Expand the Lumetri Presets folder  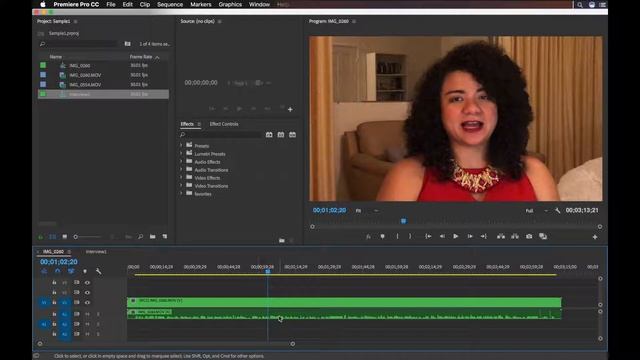tap(181, 153)
